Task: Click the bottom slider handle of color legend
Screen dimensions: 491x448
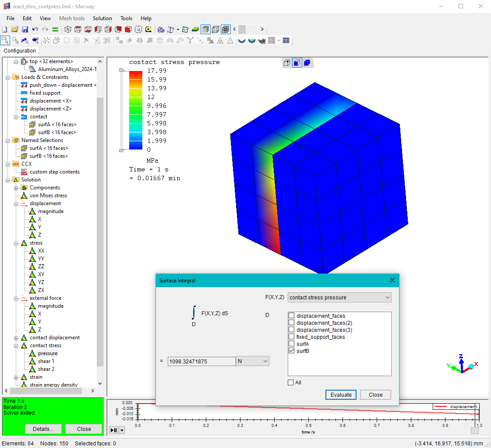Action: pos(122,150)
